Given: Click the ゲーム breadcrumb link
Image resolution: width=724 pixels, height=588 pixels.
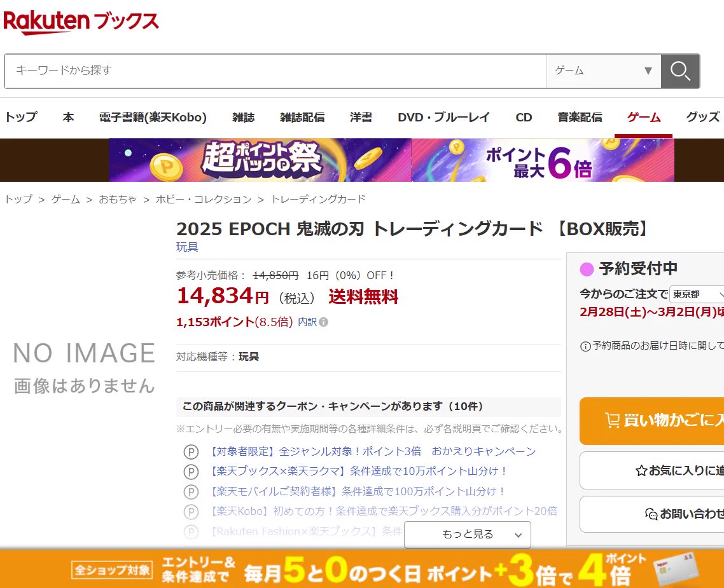Looking at the screenshot, I should (65, 199).
